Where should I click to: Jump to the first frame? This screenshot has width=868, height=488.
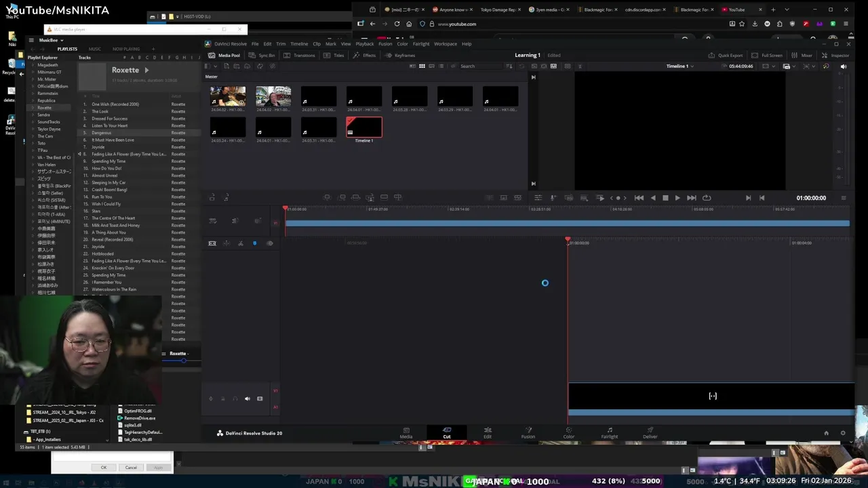point(639,198)
